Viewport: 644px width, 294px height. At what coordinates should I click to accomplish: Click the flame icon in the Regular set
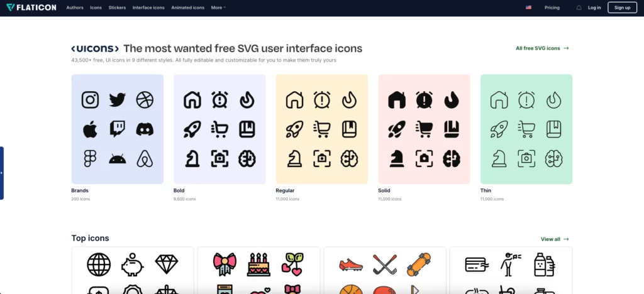[349, 100]
